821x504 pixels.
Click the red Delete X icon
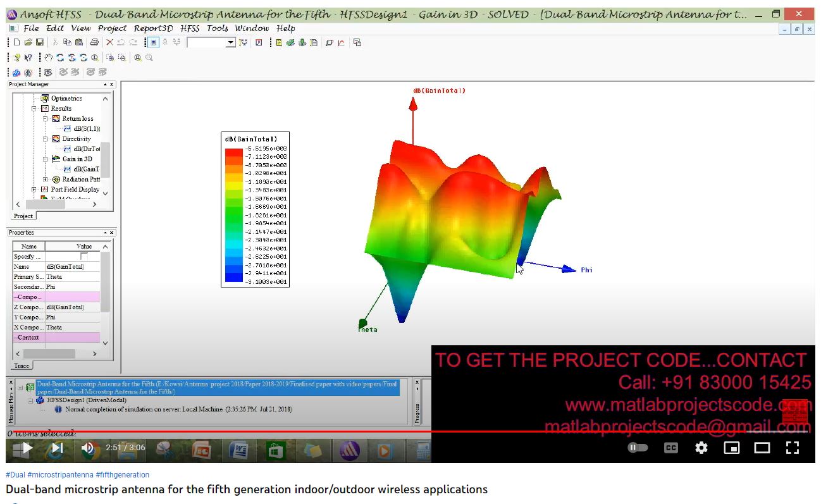109,42
